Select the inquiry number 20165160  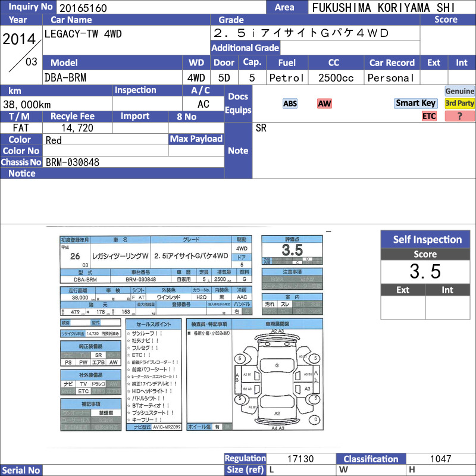[x=83, y=8]
